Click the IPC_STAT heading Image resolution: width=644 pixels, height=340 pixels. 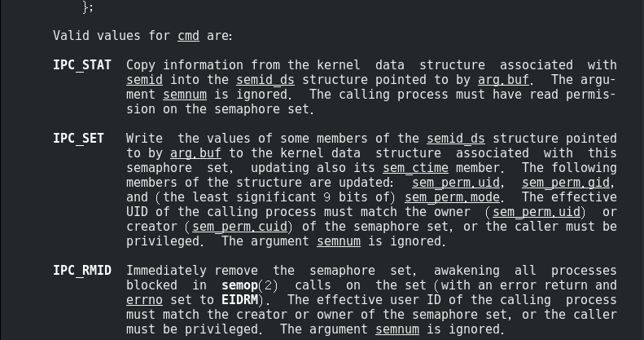tap(81, 65)
